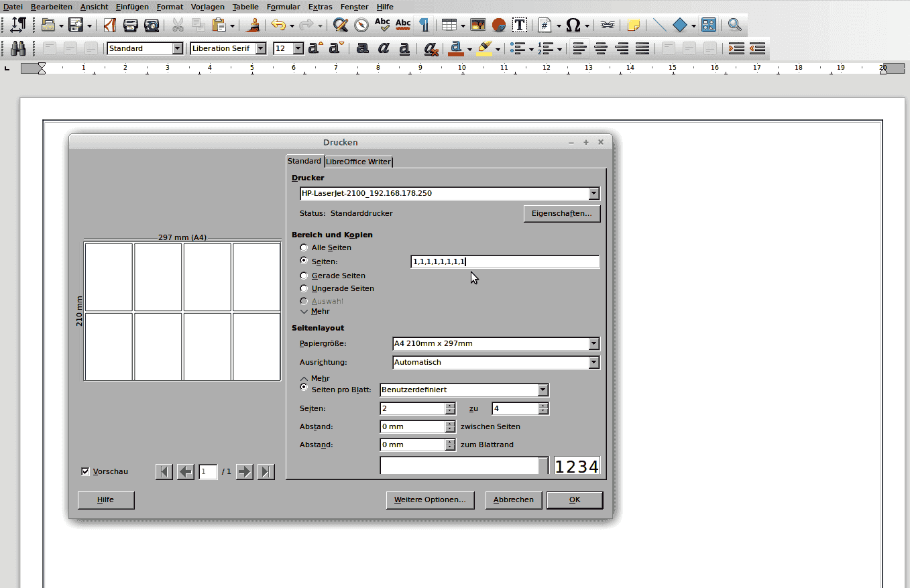910x588 pixels.
Task: Switch to the LibreOffice Writer tab
Action: tap(358, 162)
